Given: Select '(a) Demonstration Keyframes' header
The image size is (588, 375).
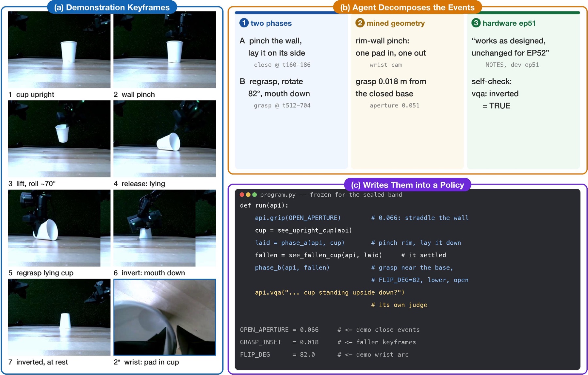Looking at the screenshot, I should click(112, 8).
